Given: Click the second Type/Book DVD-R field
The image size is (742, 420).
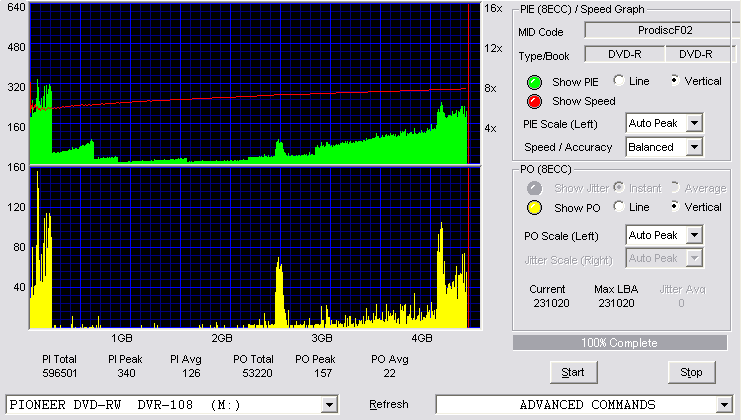Looking at the screenshot, I should (700, 54).
